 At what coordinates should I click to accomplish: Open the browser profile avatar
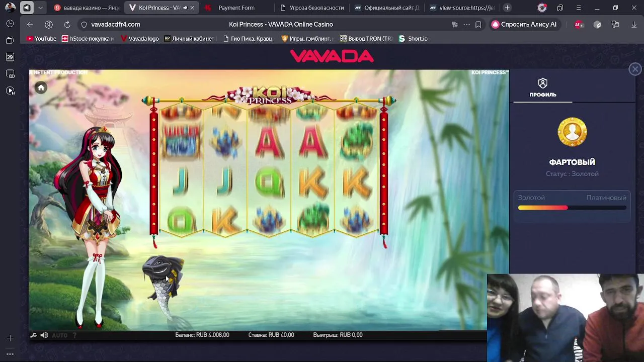coord(10,8)
